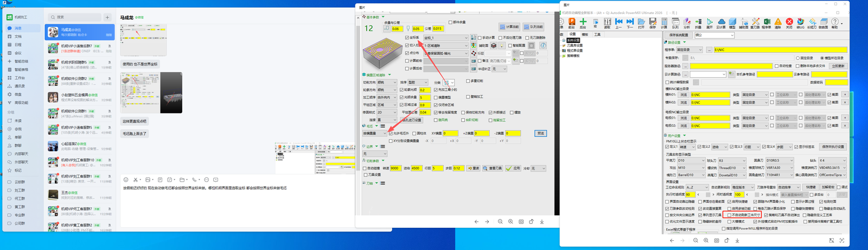Image resolution: width=868 pixels, height=250 pixels.
Task: Click 下一 next icon in plugin toolbar
Action: [630, 24]
